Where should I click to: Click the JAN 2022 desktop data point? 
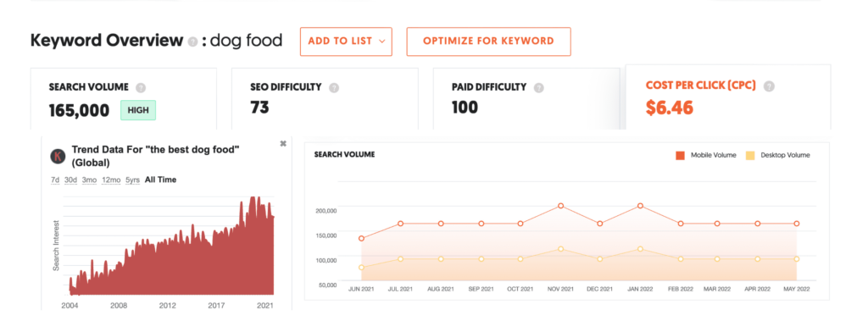(x=641, y=249)
